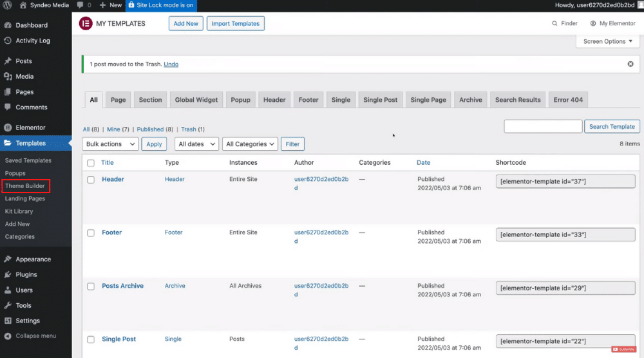Click the Undo link

[x=171, y=64]
